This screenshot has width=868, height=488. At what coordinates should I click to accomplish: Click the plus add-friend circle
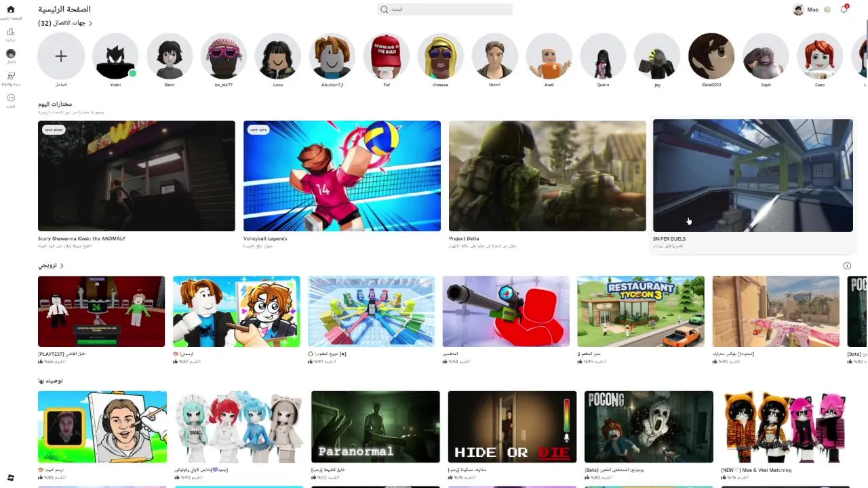pyautogui.click(x=61, y=56)
